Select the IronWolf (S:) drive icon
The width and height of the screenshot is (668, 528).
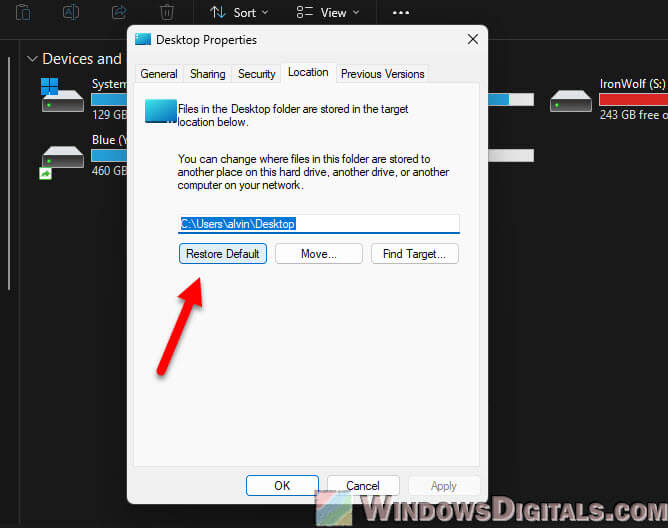click(570, 101)
